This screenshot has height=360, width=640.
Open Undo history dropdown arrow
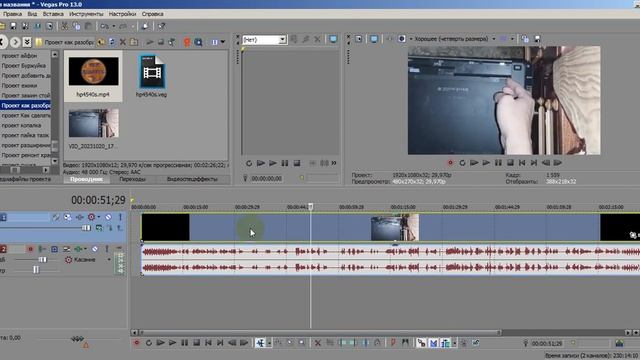click(x=113, y=26)
